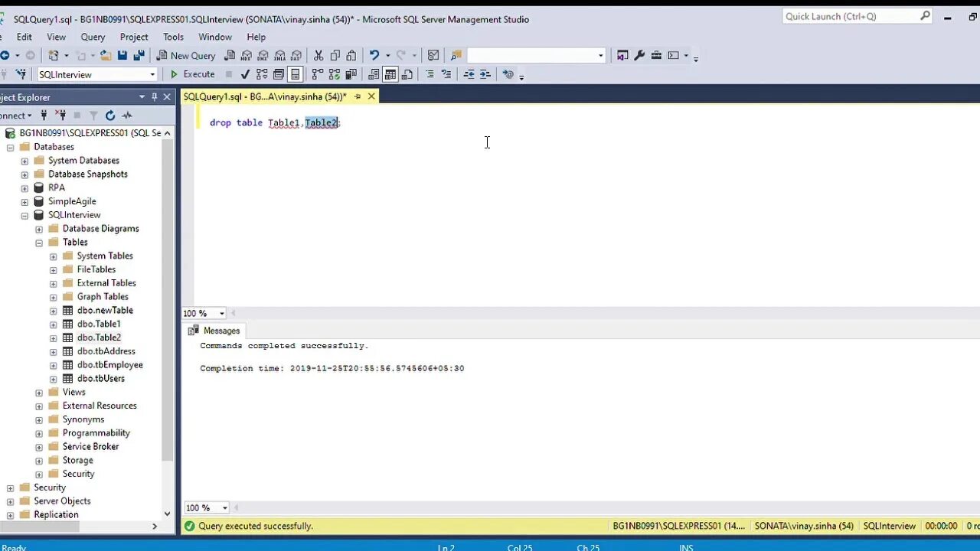This screenshot has height=551, width=980.
Task: Click the Parse checkmark icon
Action: coord(245,74)
